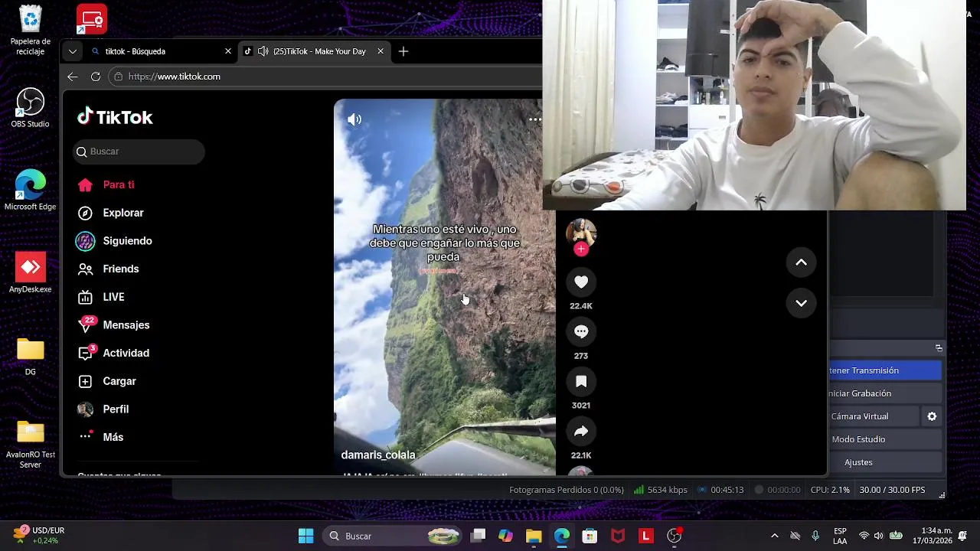Toggle OBS Cámara Virtual
Screen dimensions: 980x551
tap(874, 416)
